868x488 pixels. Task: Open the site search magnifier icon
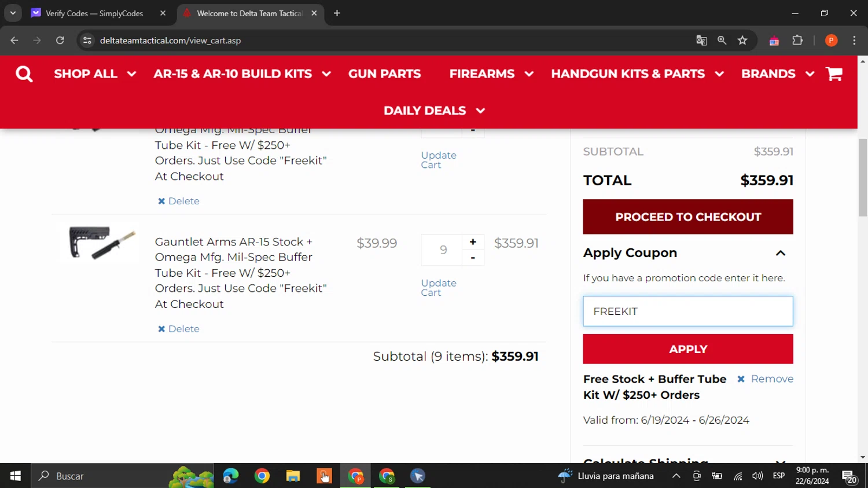point(24,74)
